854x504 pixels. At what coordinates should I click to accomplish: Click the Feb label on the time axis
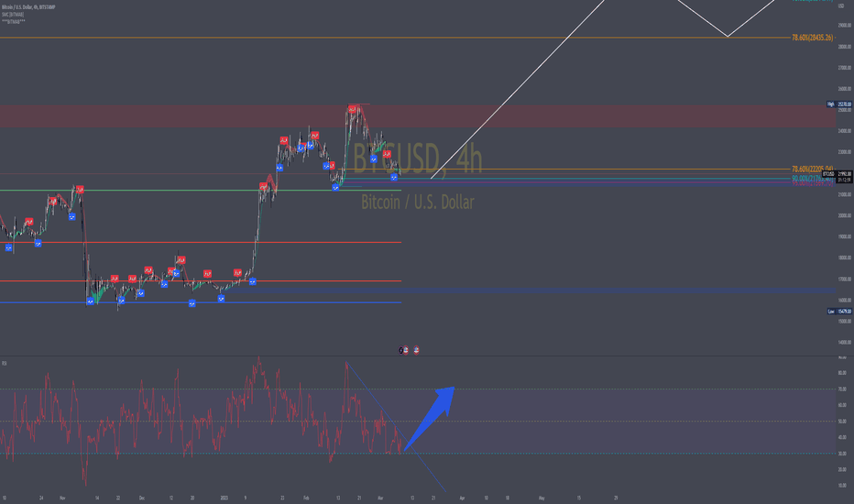(305, 498)
